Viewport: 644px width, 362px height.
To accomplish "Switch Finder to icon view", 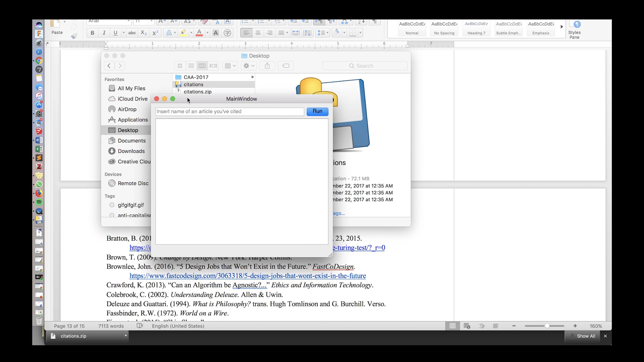I will pyautogui.click(x=180, y=66).
